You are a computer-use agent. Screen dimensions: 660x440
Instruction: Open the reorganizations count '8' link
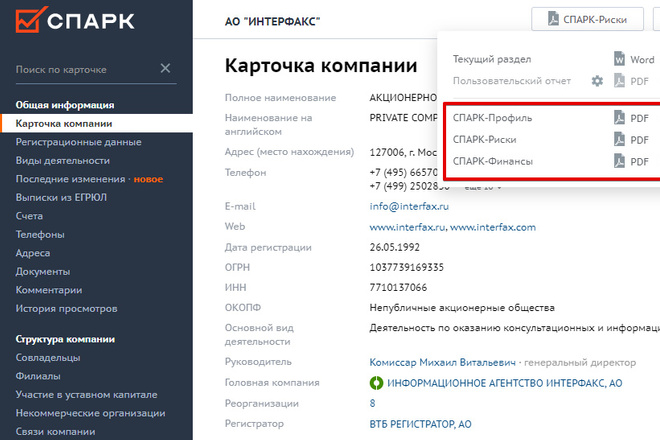(x=372, y=403)
